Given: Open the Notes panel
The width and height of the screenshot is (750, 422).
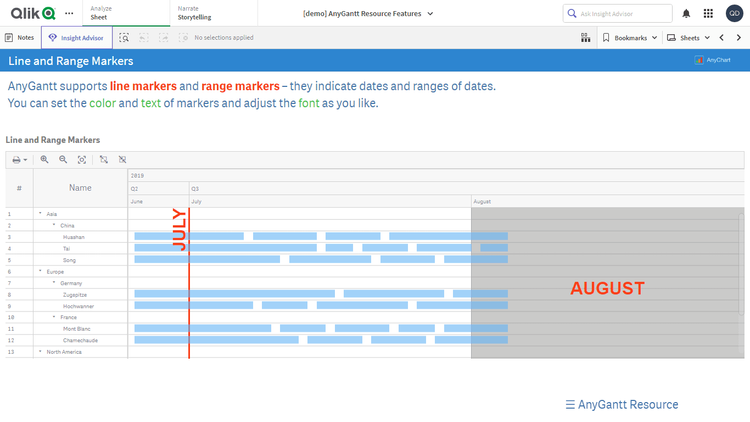Looking at the screenshot, I should pyautogui.click(x=20, y=37).
